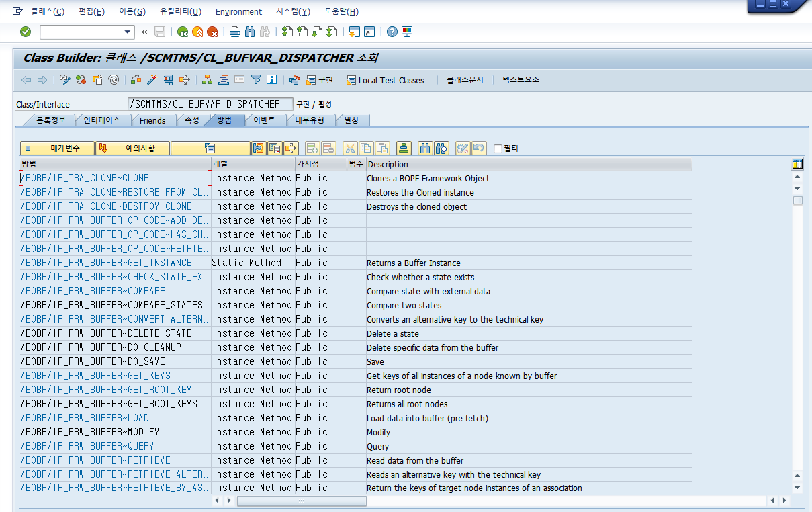Click the source code button in methods toolbar

[210, 148]
